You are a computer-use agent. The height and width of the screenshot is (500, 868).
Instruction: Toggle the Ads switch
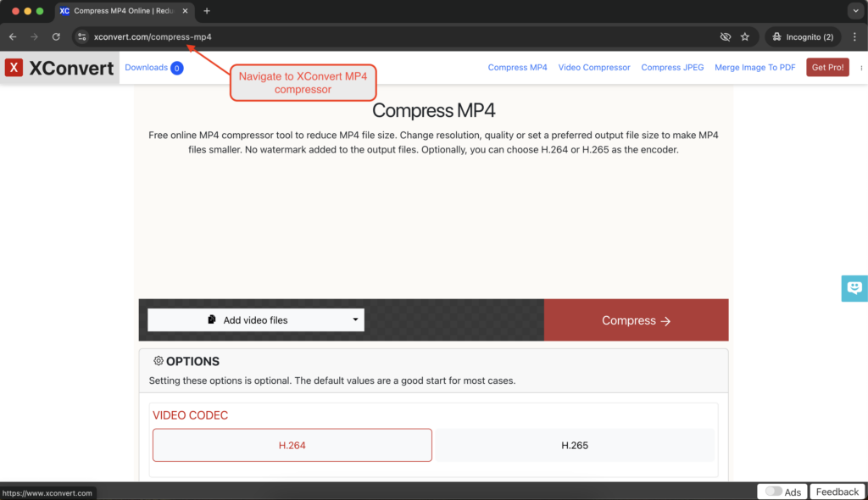[x=773, y=492]
